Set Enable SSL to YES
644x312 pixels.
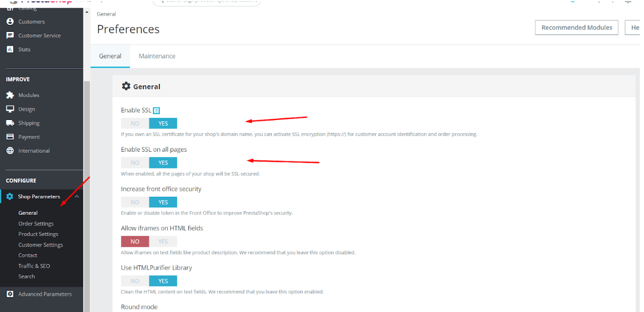tap(163, 124)
